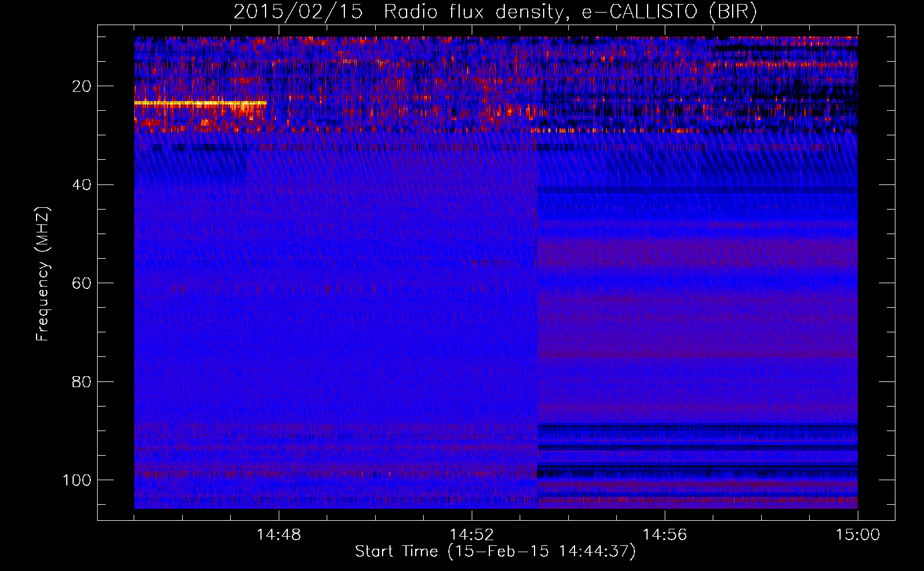The height and width of the screenshot is (571, 924).
Task: Select the 'Frequency (MHZ)' y-axis label
Action: point(43,274)
